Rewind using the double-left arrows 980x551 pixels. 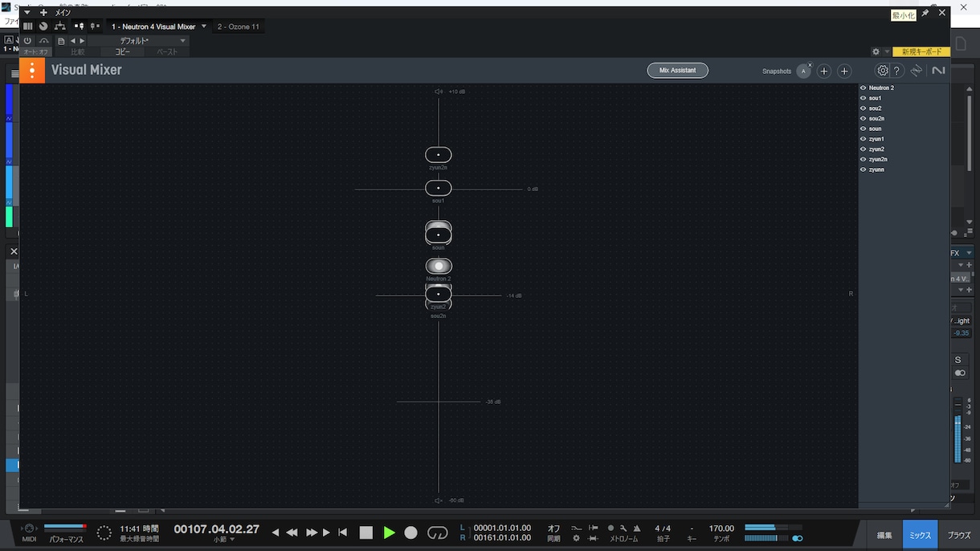pos(292,533)
